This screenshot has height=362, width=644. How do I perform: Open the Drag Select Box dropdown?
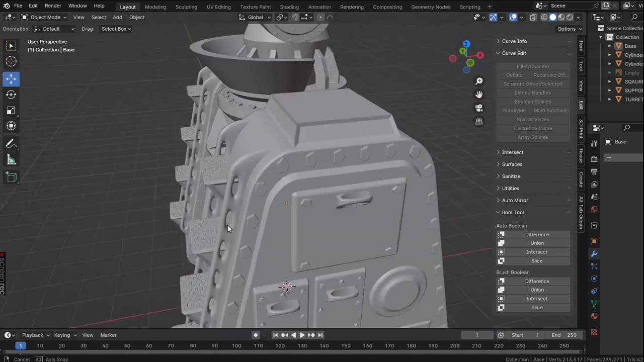click(x=116, y=29)
